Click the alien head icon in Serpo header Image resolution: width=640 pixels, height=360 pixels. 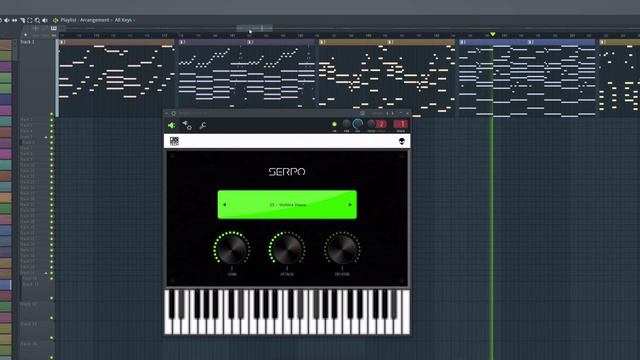pyautogui.click(x=402, y=141)
